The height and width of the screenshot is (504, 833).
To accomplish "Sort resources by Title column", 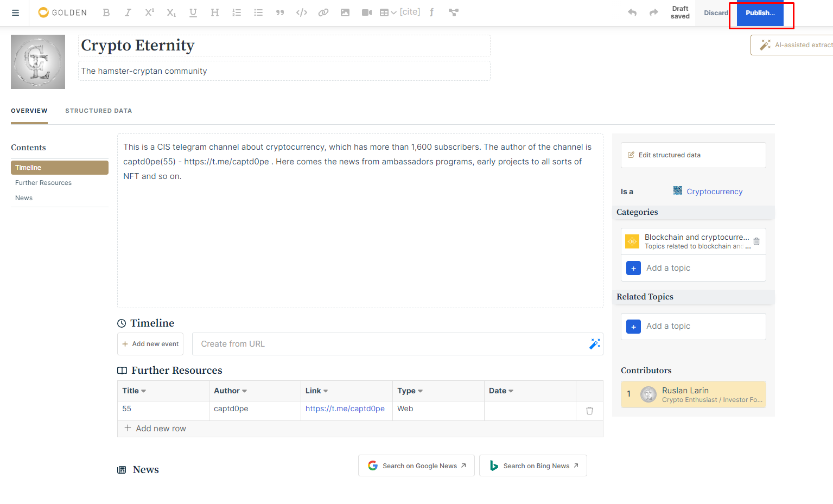I will coord(134,391).
